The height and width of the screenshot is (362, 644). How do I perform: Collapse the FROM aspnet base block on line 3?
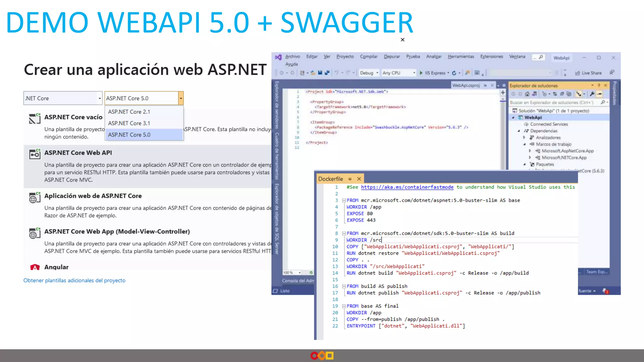click(344, 200)
